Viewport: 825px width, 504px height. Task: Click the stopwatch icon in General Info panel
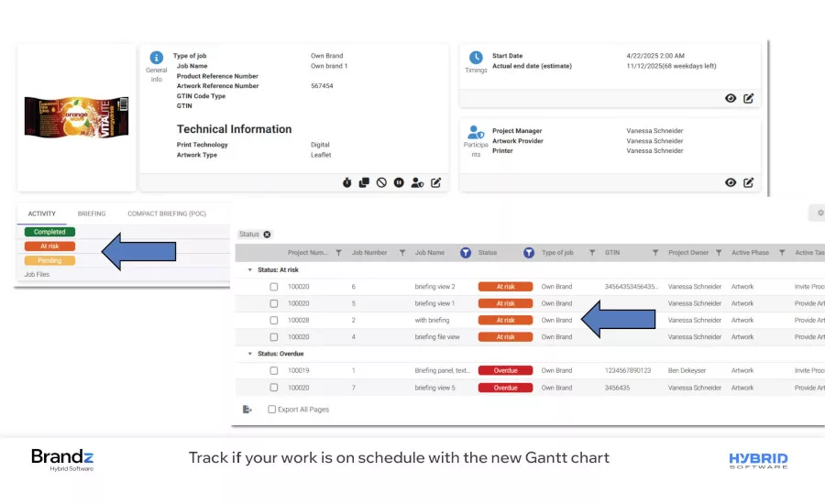(347, 182)
